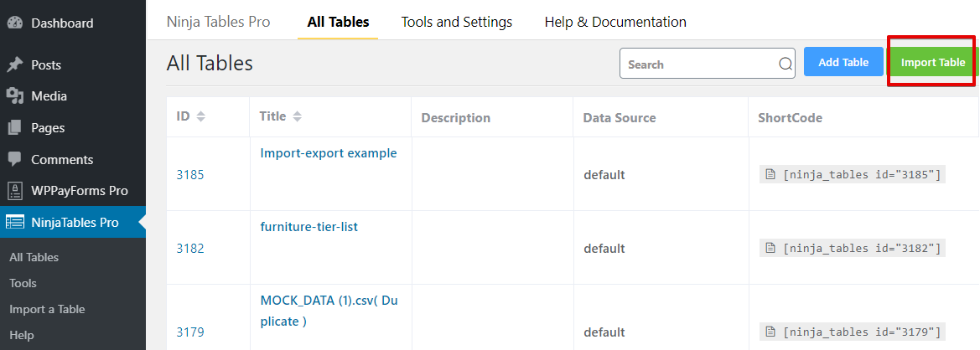Copy shortcode icon for table 3185
Screen dimensions: 980x350
click(770, 175)
